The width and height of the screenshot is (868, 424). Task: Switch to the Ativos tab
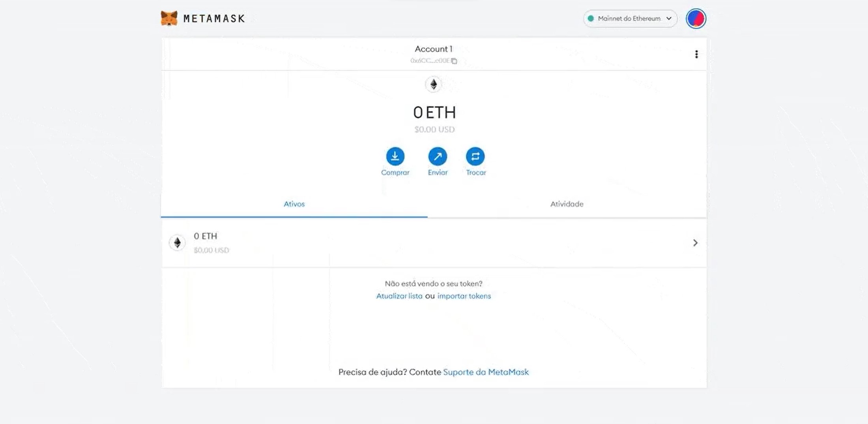point(294,204)
